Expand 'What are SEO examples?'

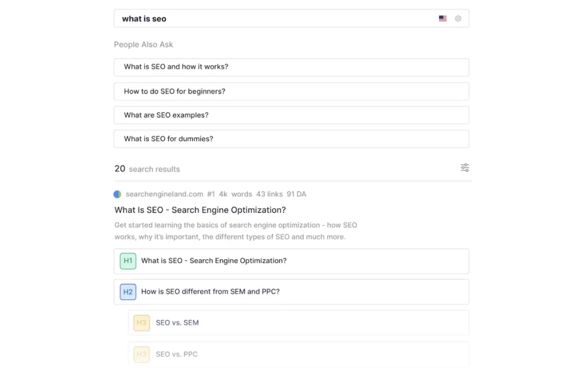click(291, 115)
